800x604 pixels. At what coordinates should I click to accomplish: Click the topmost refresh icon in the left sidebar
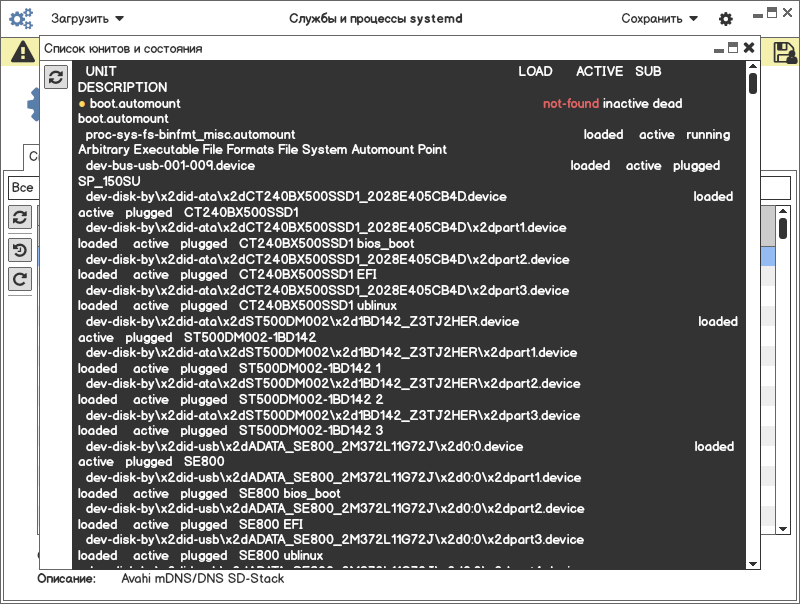tap(20, 217)
